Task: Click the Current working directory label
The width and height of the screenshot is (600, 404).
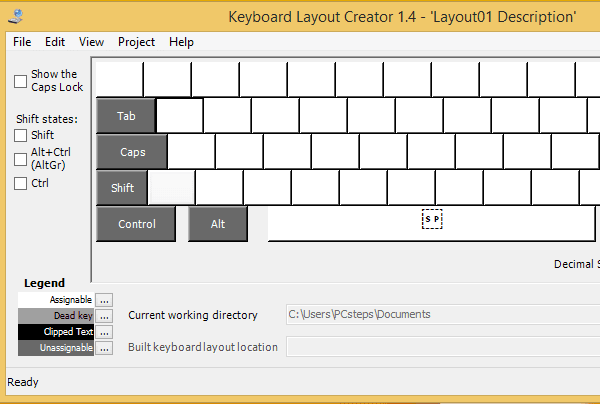Action: [193, 315]
